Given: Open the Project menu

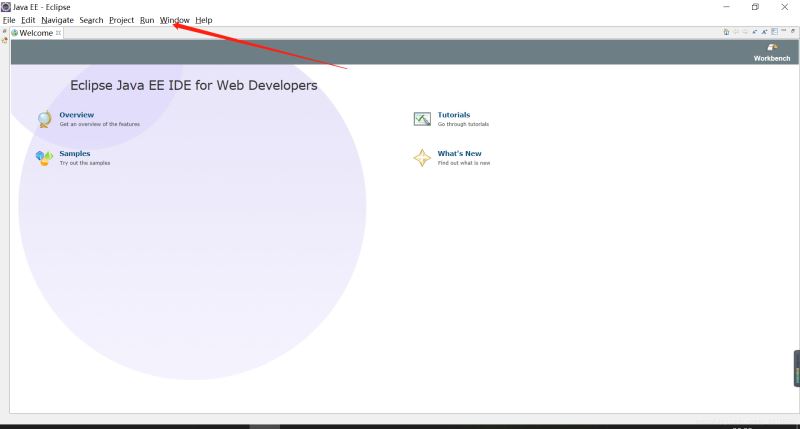Looking at the screenshot, I should click(121, 20).
